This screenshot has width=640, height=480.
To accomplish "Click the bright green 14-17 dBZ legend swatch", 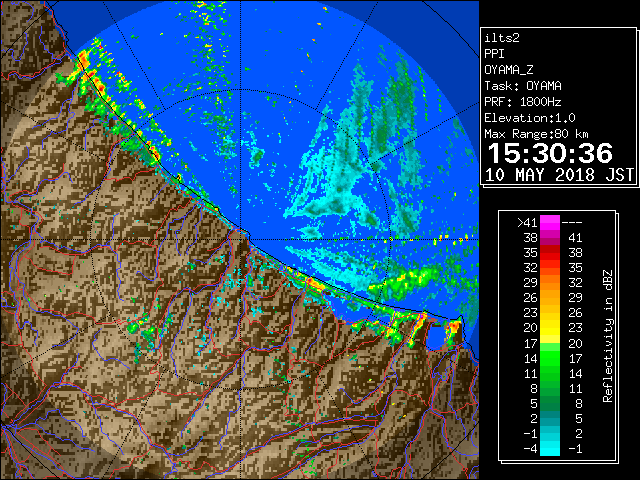I will coord(550,358).
